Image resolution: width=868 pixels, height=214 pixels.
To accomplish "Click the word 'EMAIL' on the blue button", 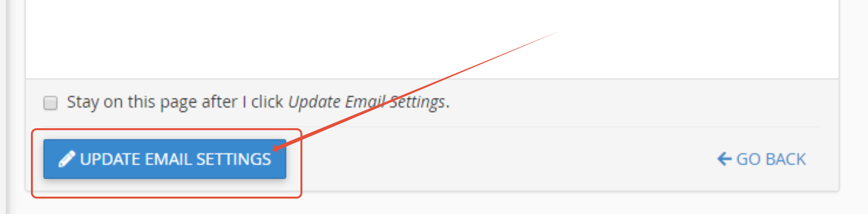I will coord(168,159).
